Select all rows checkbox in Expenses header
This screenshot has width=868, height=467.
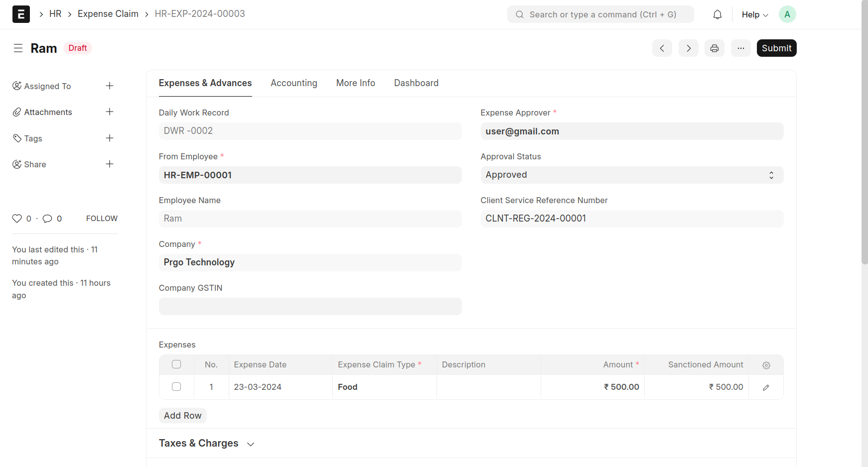click(176, 364)
